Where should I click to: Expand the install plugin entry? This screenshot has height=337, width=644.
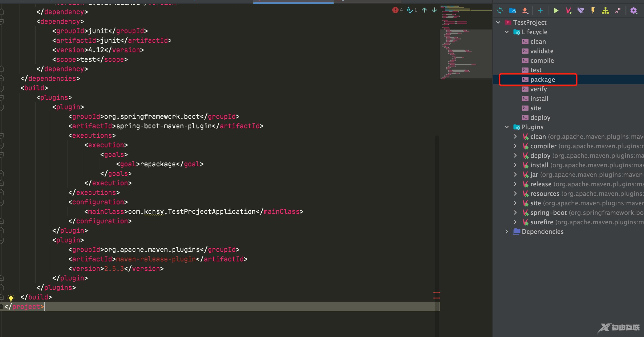(515, 165)
